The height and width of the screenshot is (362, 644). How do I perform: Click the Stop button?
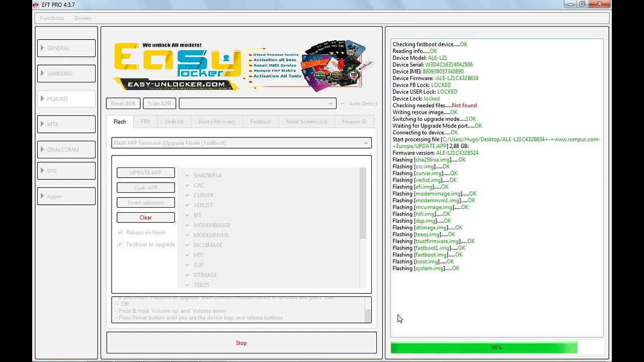point(242,343)
